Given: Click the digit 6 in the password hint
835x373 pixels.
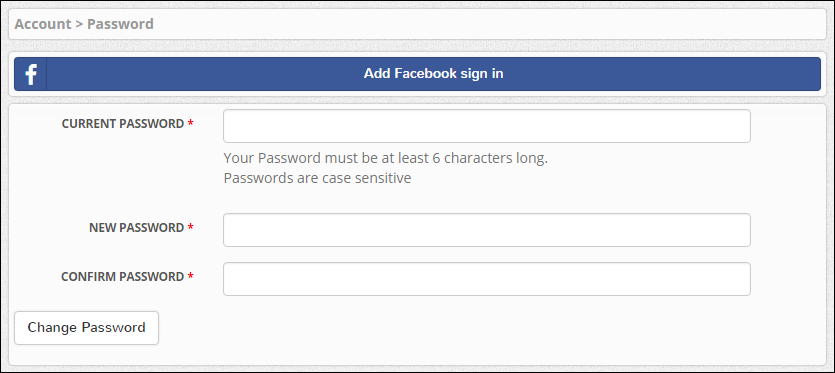Looking at the screenshot, I should pyautogui.click(x=436, y=158).
